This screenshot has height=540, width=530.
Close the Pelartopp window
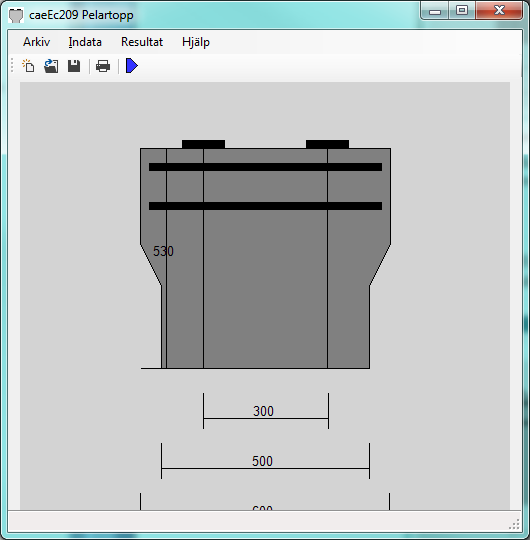pos(499,11)
